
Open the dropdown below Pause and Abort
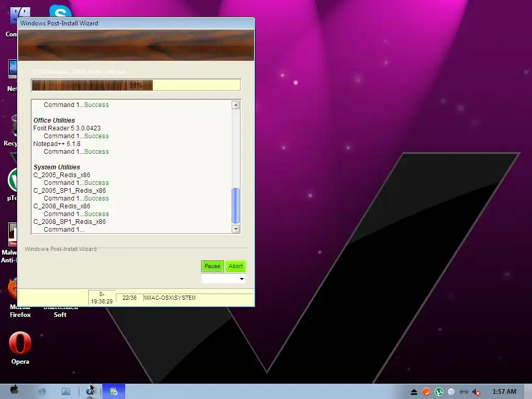pos(223,279)
